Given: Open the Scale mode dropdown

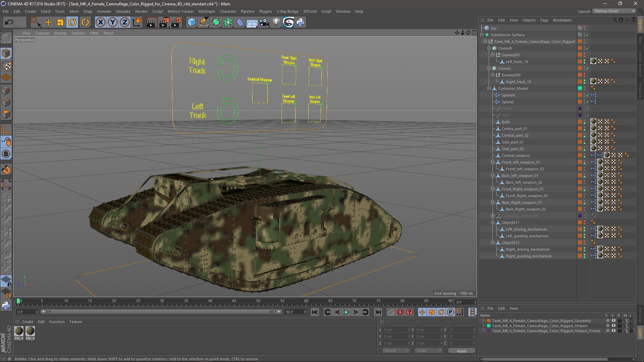Looking at the screenshot, I should (x=428, y=351).
